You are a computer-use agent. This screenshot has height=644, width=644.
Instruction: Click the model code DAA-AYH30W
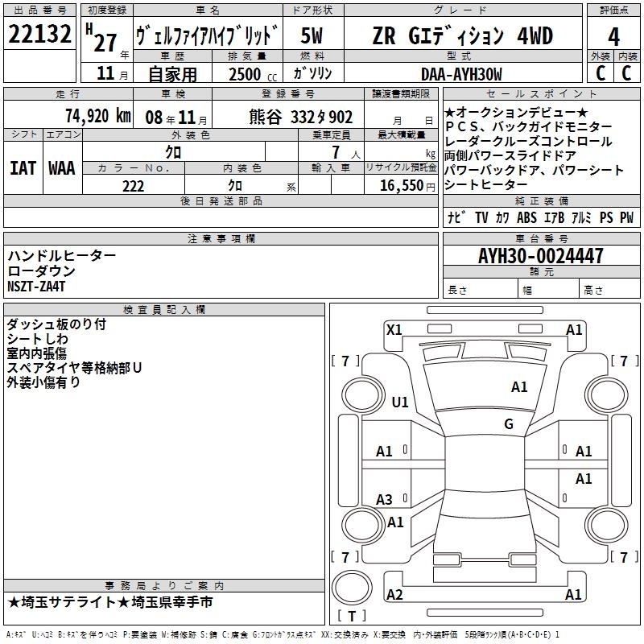pos(461,74)
